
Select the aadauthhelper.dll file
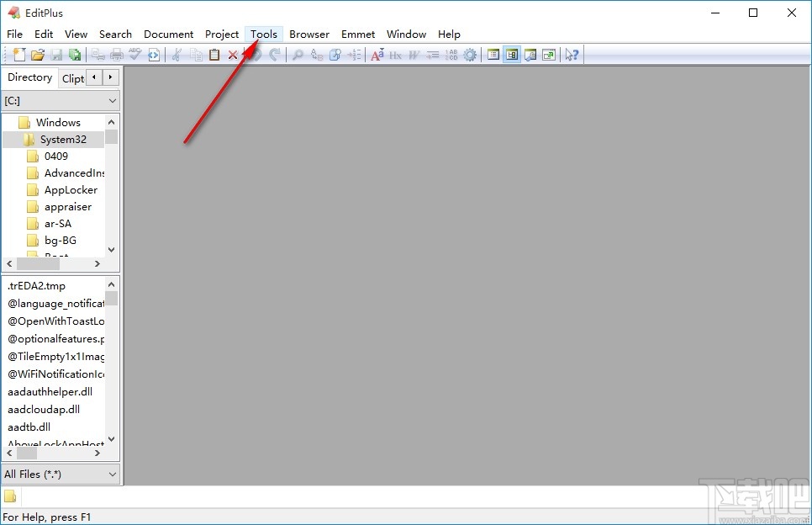coord(50,391)
